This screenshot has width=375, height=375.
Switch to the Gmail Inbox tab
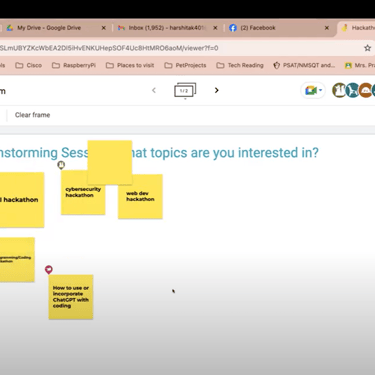pyautogui.click(x=167, y=28)
